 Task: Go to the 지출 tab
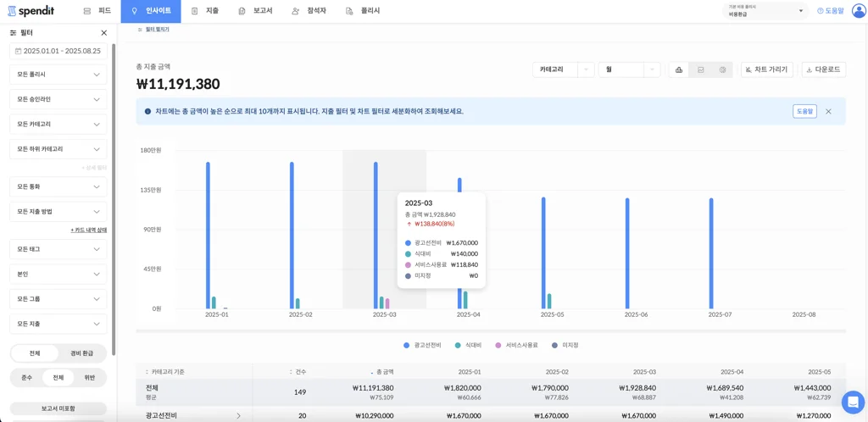[x=205, y=11]
